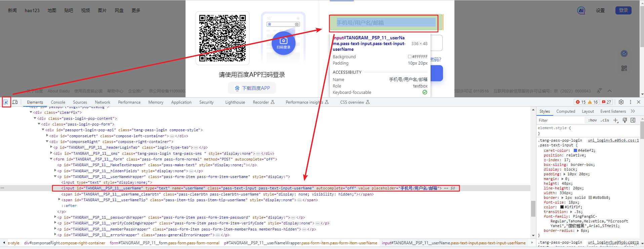Expand the border-radius shorthand triangle

click(x=578, y=230)
